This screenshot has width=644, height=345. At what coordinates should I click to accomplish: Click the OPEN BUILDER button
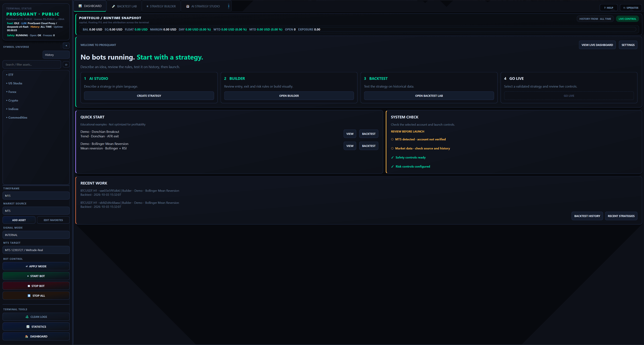289,96
